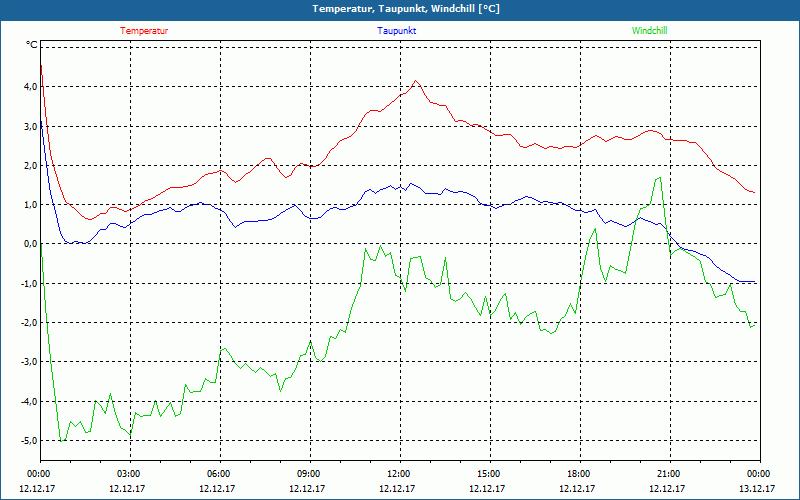Click the chart title 'Temperatur, Taupunkt, Windchill [°C]'

coord(406,9)
